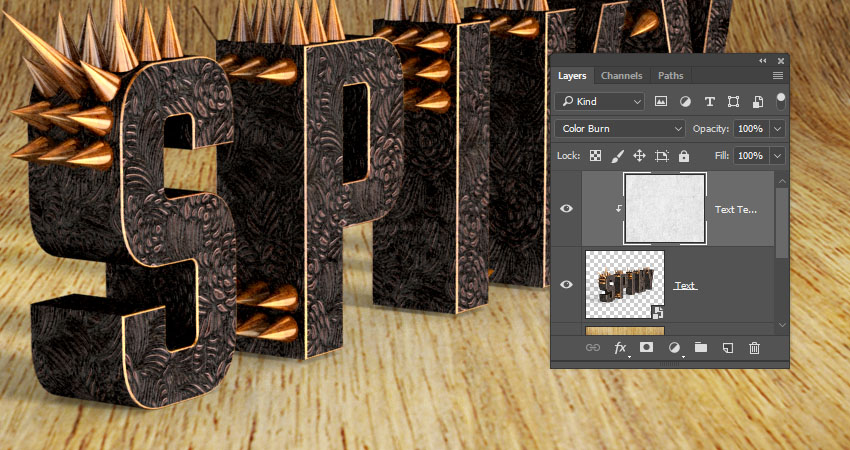The height and width of the screenshot is (450, 850).
Task: Select the Text Texture layer thumbnail
Action: coord(665,208)
